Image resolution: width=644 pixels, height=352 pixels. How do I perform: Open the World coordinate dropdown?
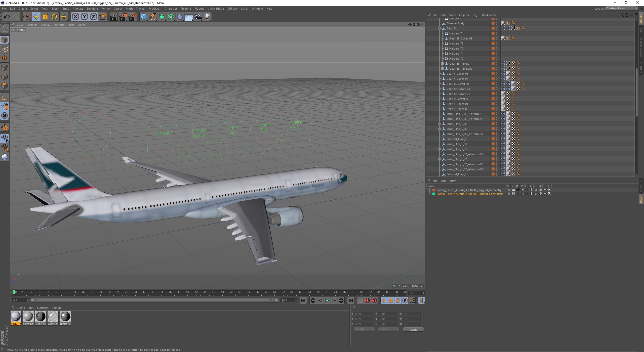[x=364, y=330]
